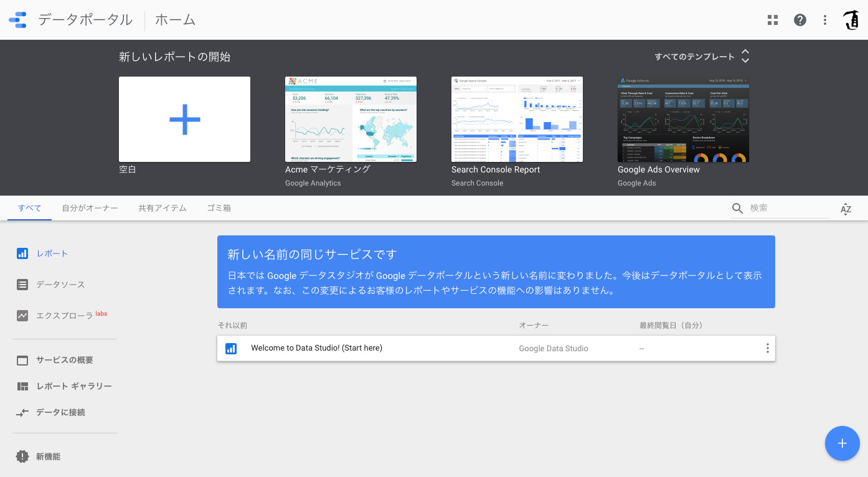Click the floating blue plus create button
868x477 pixels.
point(842,443)
